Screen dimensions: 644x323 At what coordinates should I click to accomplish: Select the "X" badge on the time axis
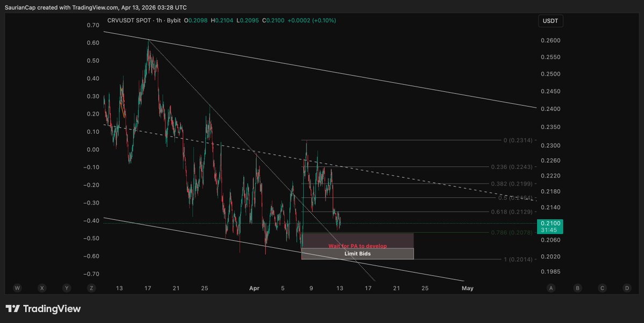click(42, 288)
